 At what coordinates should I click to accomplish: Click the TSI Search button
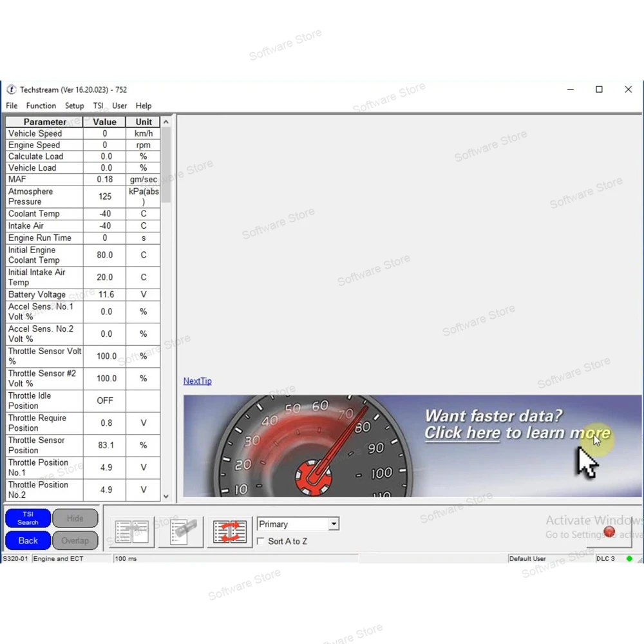(28, 518)
